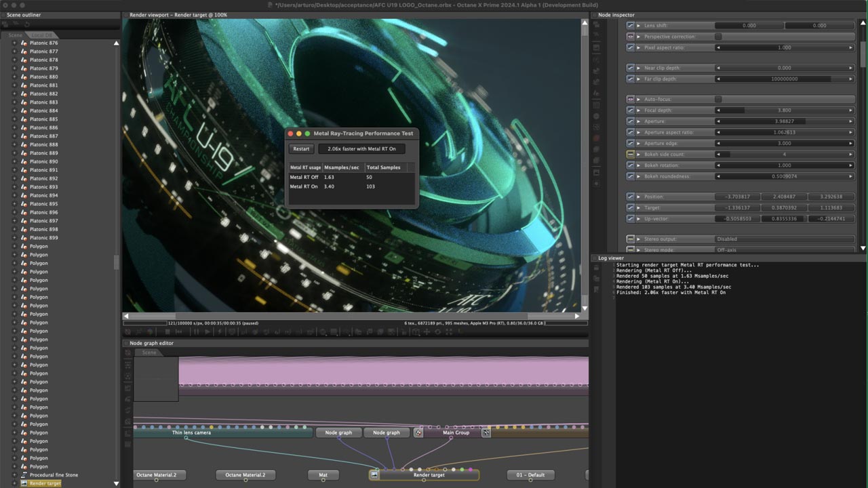868x488 pixels.
Task: Open the Stereo mode Off-axis dropdown
Action: [785, 250]
